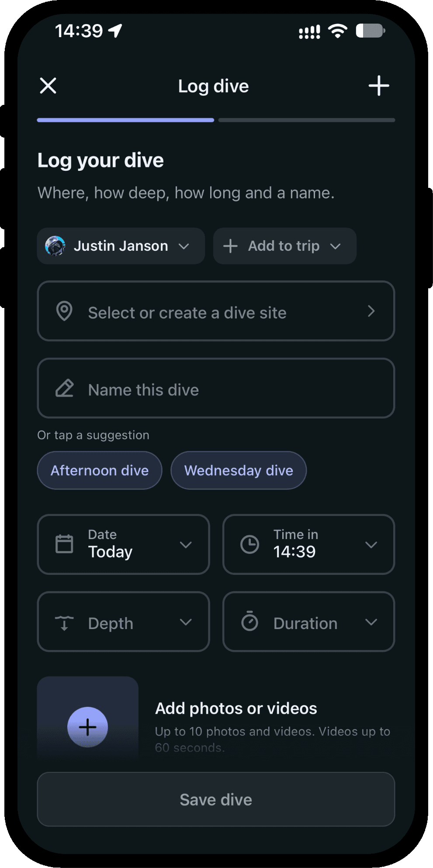Open the Justin Janson diver dropdown
Viewport: 433px width, 868px height.
click(121, 246)
